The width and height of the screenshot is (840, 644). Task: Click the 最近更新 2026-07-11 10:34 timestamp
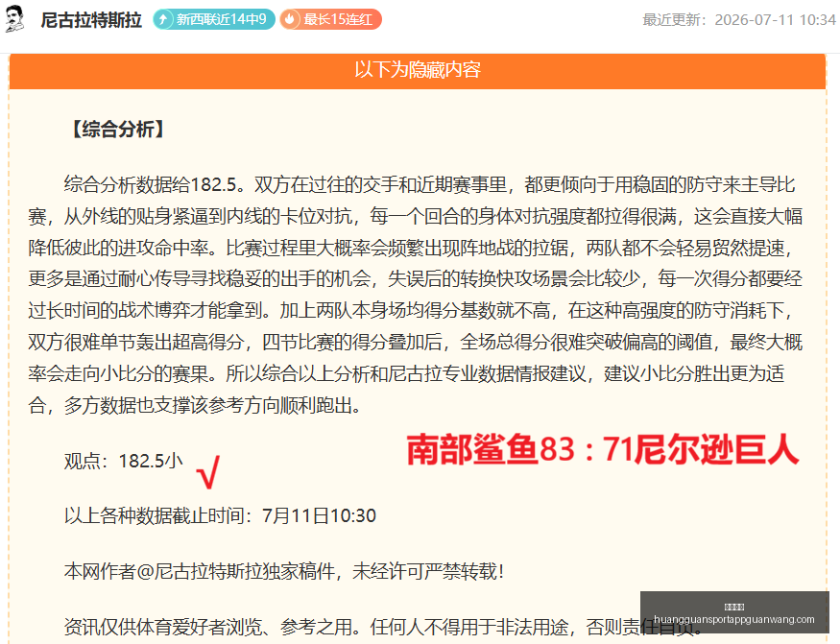coord(739,20)
